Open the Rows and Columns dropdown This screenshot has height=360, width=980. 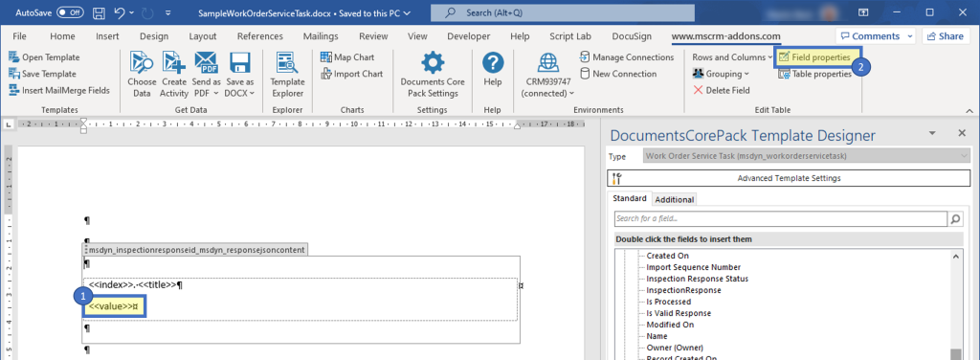tap(732, 57)
